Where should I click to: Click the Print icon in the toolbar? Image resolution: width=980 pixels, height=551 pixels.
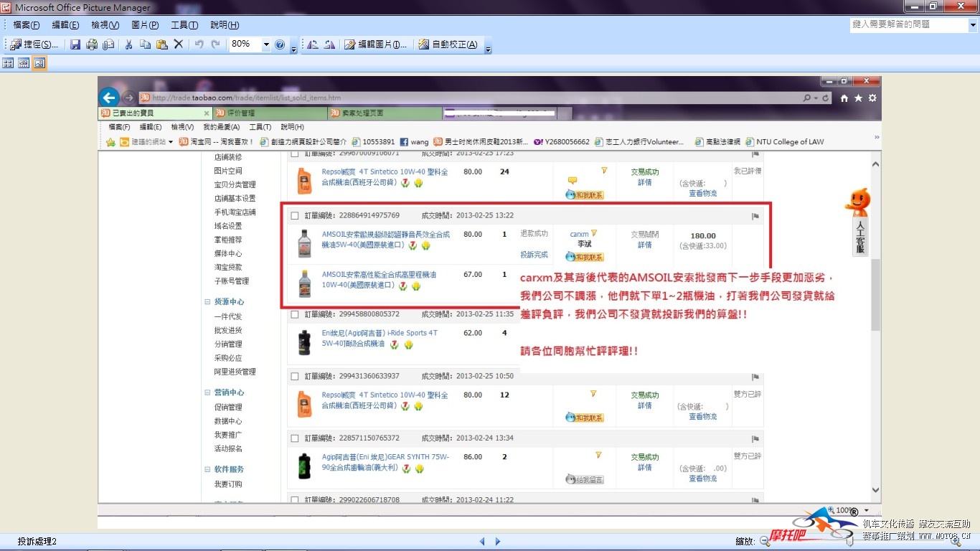(92, 44)
